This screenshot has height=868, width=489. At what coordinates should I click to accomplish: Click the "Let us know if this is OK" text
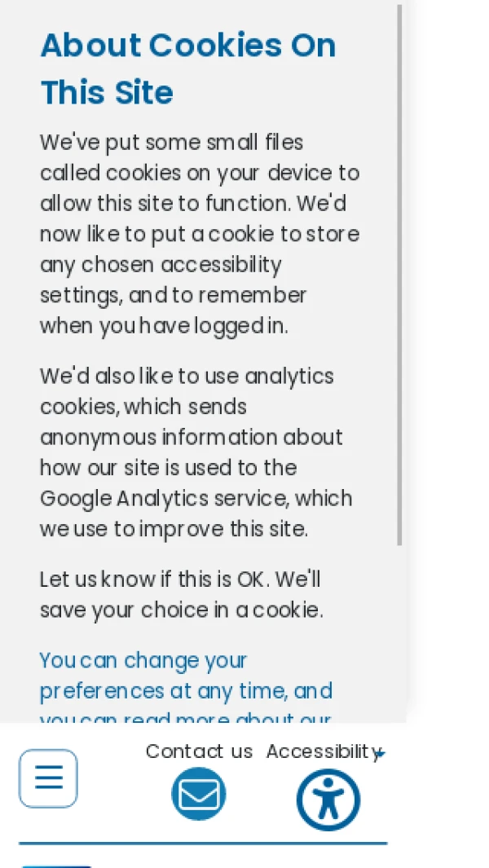tap(180, 579)
